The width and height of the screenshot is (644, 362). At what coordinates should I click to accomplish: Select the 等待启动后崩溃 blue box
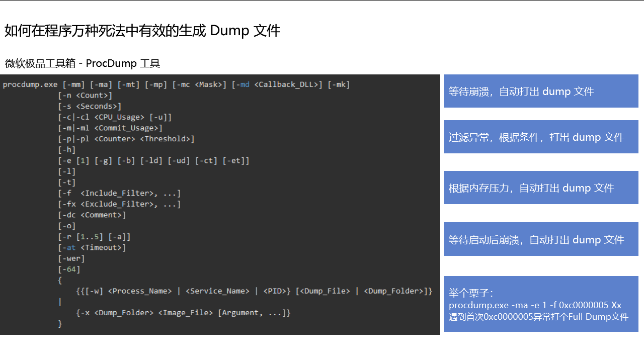click(540, 239)
